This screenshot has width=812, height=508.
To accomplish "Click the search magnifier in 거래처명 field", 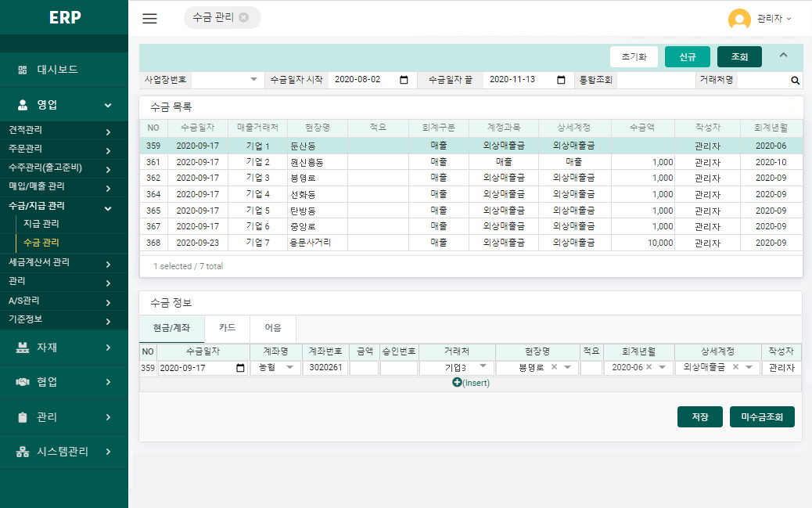I will click(x=795, y=80).
